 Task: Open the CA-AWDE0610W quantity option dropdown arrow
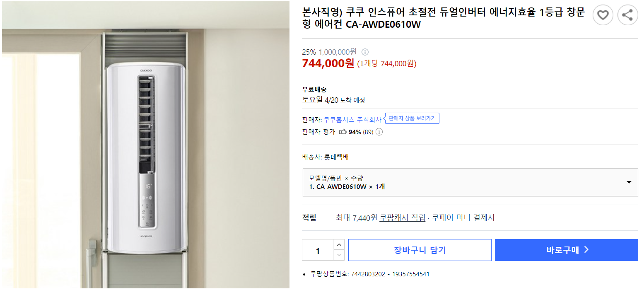coord(630,182)
